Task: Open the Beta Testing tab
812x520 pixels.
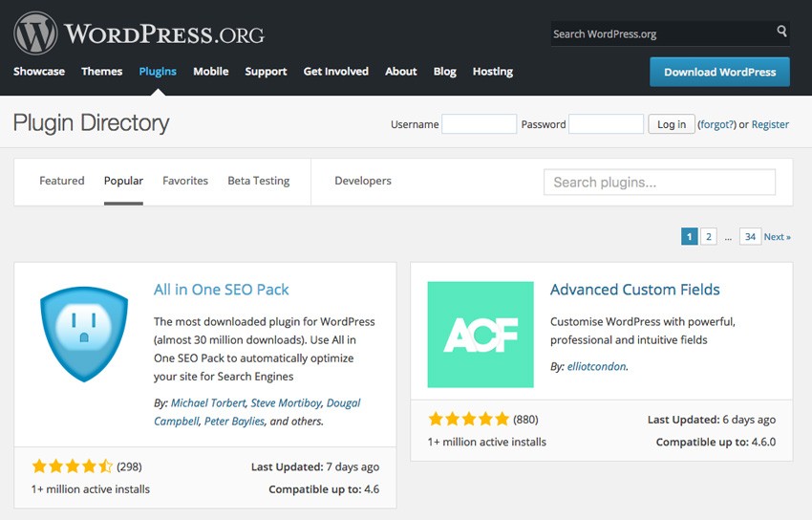Action: coord(259,181)
